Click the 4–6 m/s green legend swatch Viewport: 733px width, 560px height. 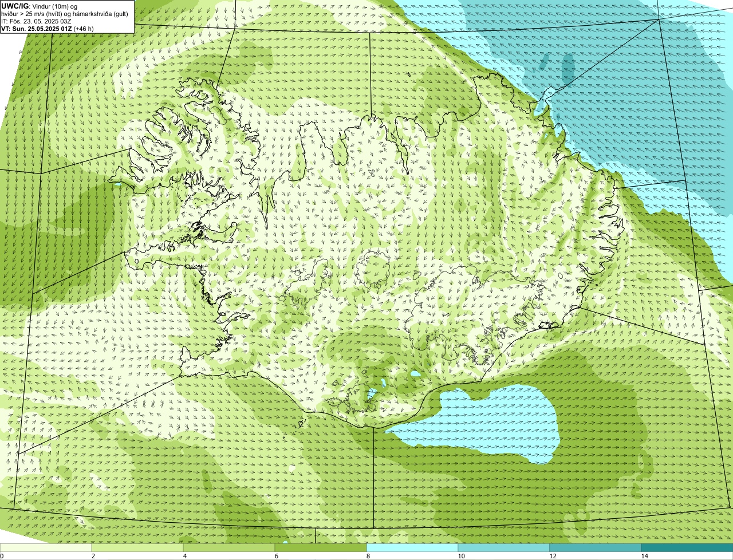pyautogui.click(x=229, y=547)
